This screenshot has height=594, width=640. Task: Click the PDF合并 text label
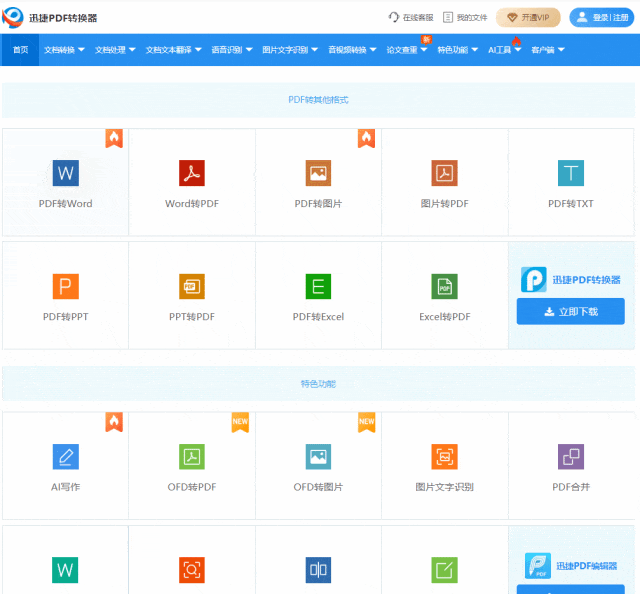pos(571,487)
